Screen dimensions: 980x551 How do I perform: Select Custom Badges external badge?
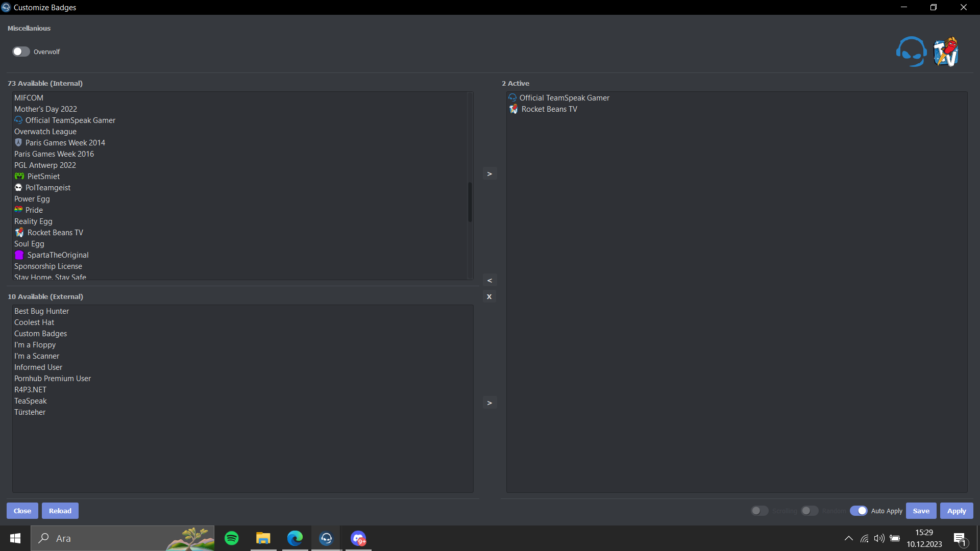pos(40,333)
